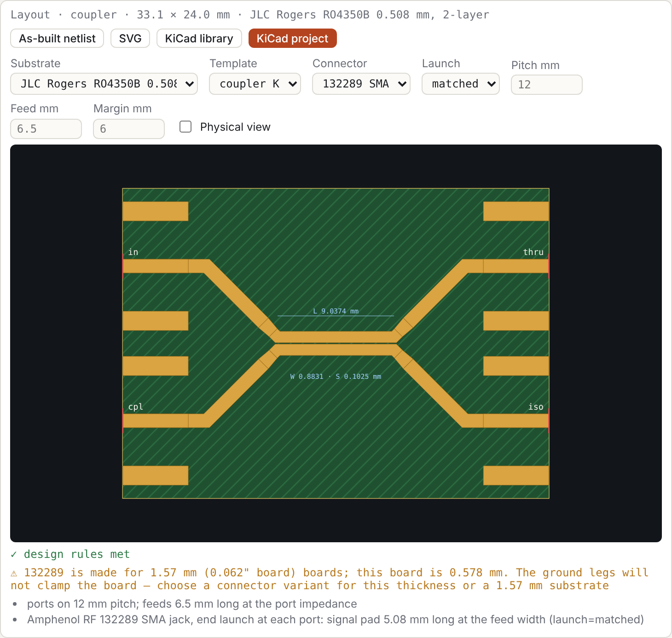This screenshot has width=672, height=638.
Task: Download the KiCad library
Action: (x=199, y=38)
